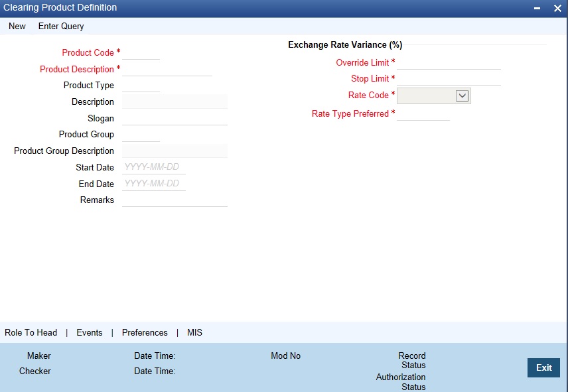Click the Record Status label
The image size is (568, 392).
point(412,360)
